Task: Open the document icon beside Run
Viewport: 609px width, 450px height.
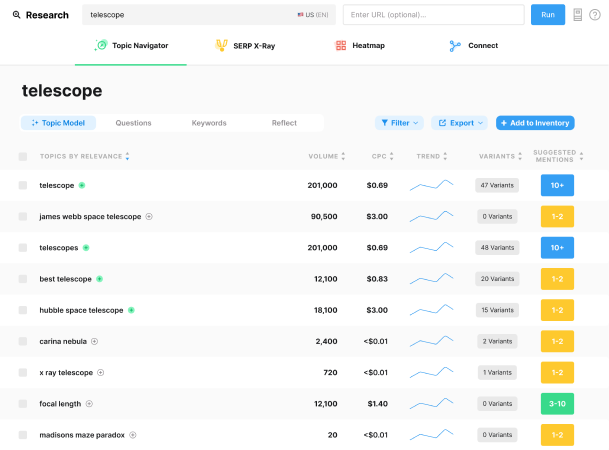Action: (578, 15)
